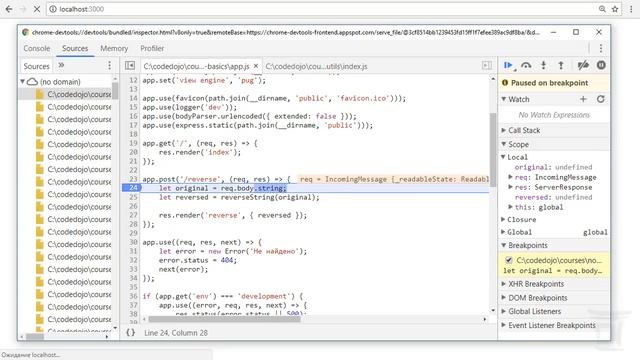Select the Sources navigator tab
Viewport: 640px width, 360px height.
point(36,66)
